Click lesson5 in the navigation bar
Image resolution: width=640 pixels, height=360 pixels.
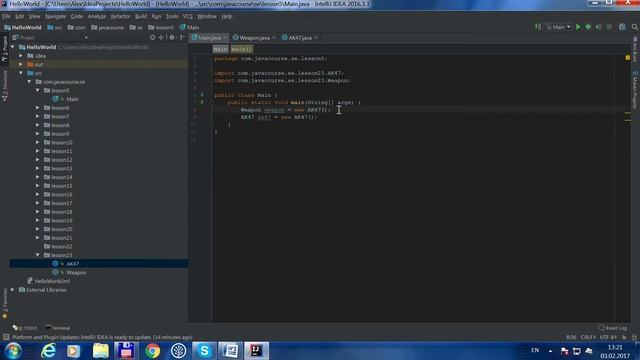pos(161,27)
